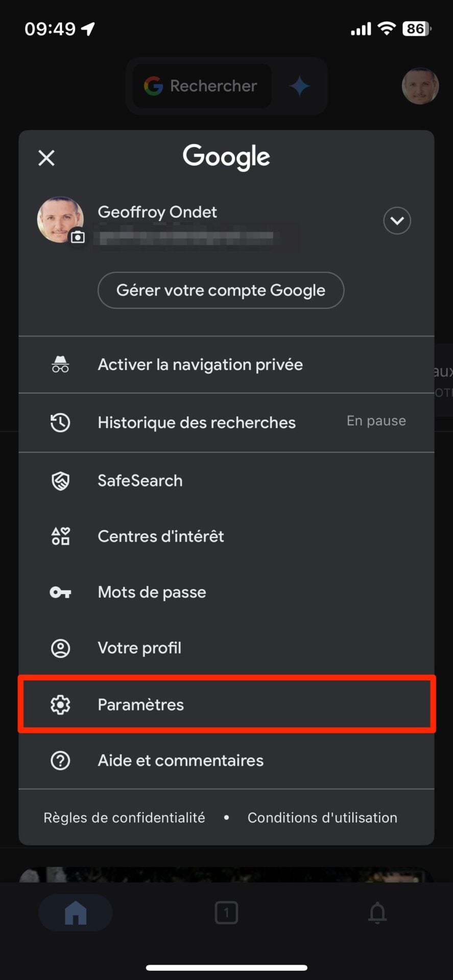Screen dimensions: 453x980
Task: Close the Google account menu
Action: pos(46,158)
